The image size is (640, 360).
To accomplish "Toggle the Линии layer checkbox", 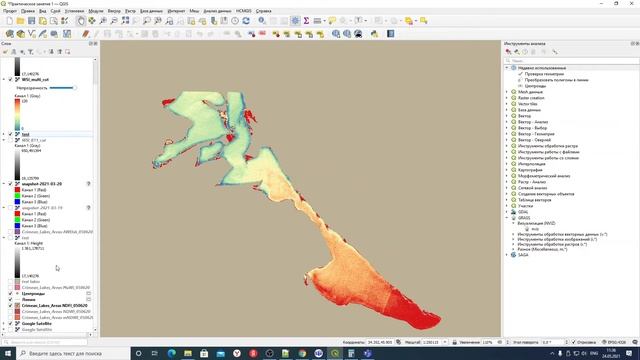I will (x=11, y=300).
